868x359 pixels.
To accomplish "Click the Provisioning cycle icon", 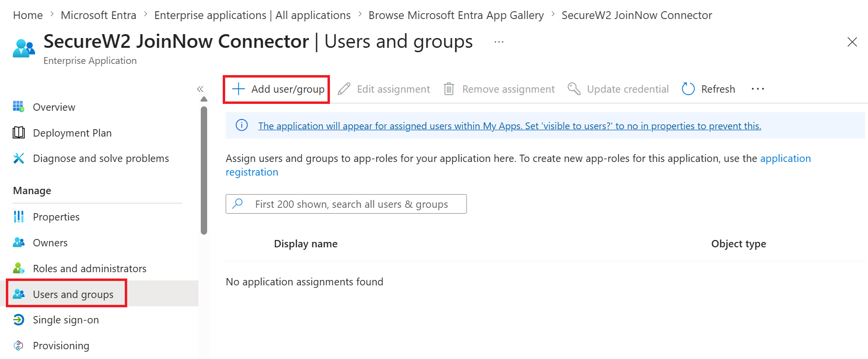I will [x=19, y=345].
